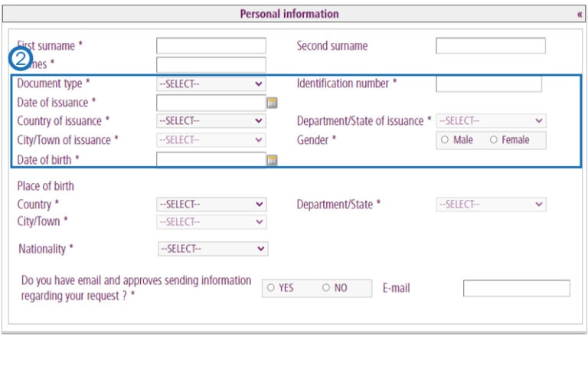Image resolution: width=588 pixels, height=383 pixels.
Task: Choose NO for email approval
Action: click(326, 288)
